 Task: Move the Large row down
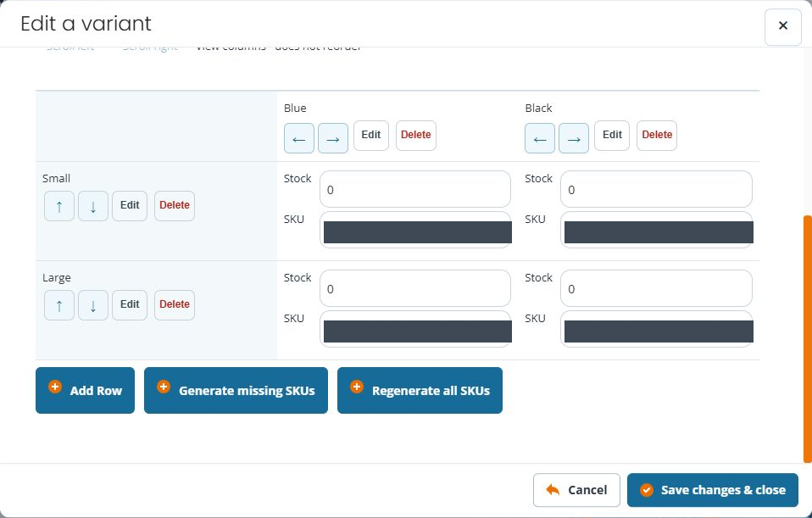point(93,305)
